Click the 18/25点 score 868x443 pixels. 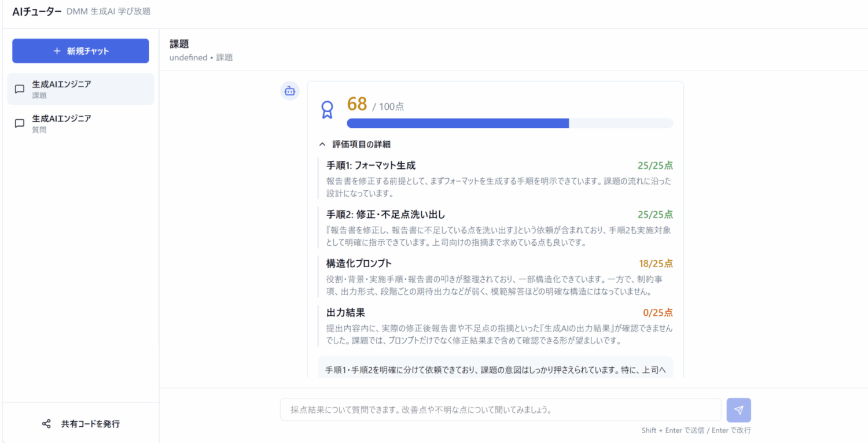tap(656, 264)
